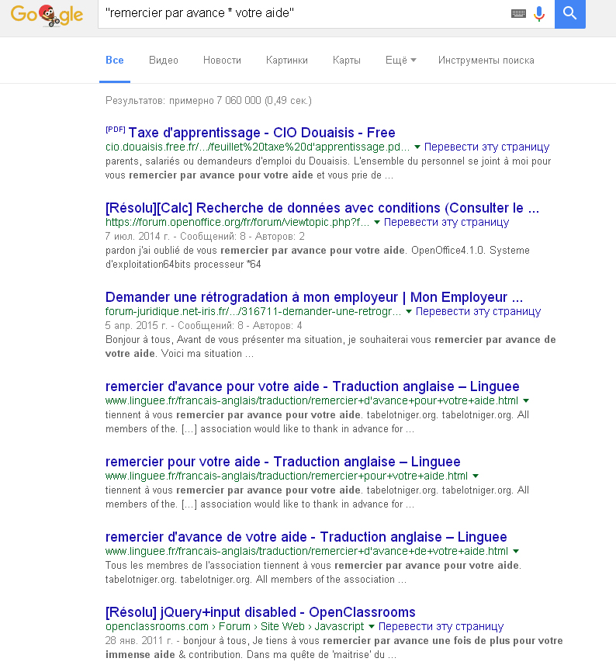The width and height of the screenshot is (616, 672).
Task: Click the Google doodle logo
Action: click(47, 15)
